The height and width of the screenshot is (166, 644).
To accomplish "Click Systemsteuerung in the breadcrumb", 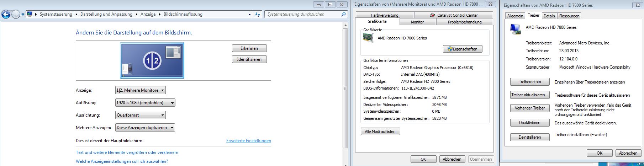I will tap(56, 15).
